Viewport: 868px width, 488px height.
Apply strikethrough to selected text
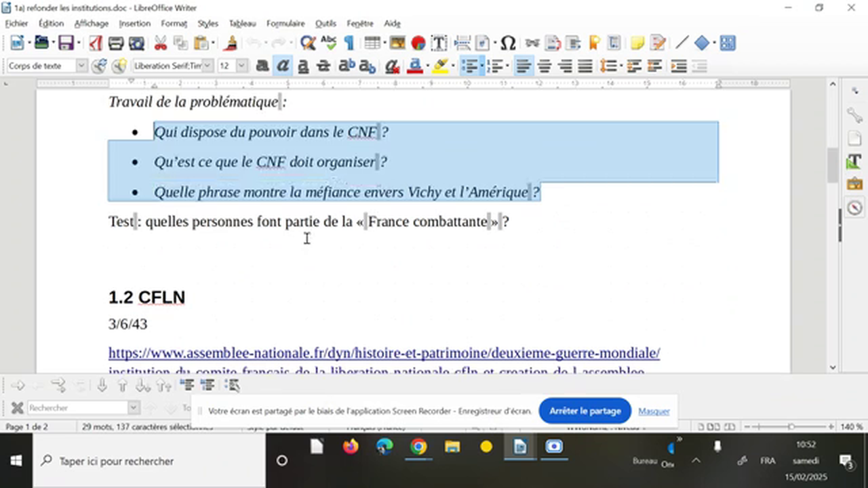pos(323,66)
